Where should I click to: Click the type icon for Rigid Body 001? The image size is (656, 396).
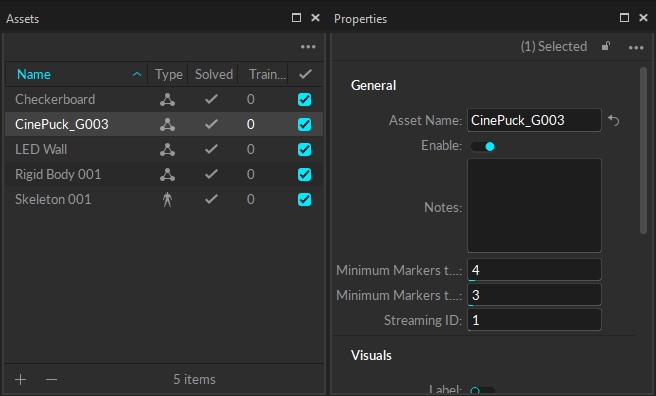(167, 174)
